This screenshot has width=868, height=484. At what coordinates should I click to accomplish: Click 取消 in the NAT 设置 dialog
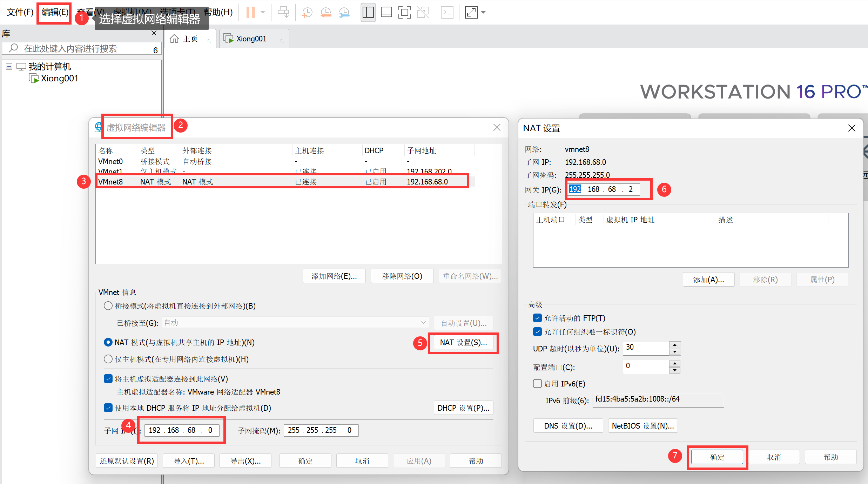click(774, 457)
